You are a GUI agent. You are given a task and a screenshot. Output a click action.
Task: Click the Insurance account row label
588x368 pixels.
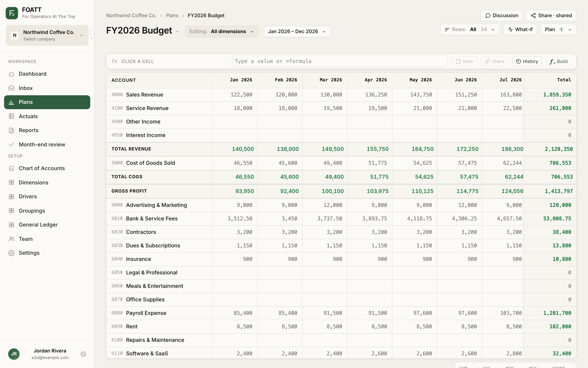pyautogui.click(x=138, y=259)
